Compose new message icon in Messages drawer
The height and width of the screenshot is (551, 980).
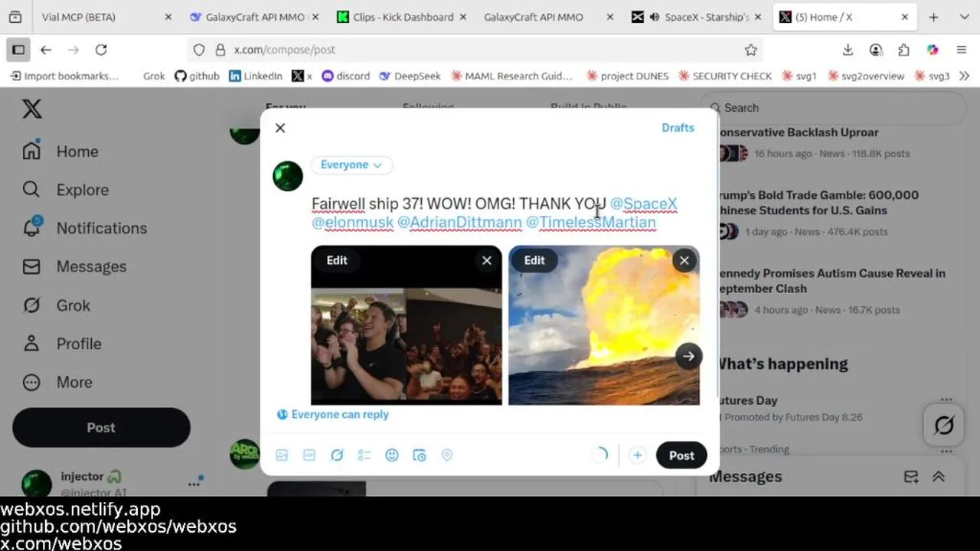[x=911, y=477]
